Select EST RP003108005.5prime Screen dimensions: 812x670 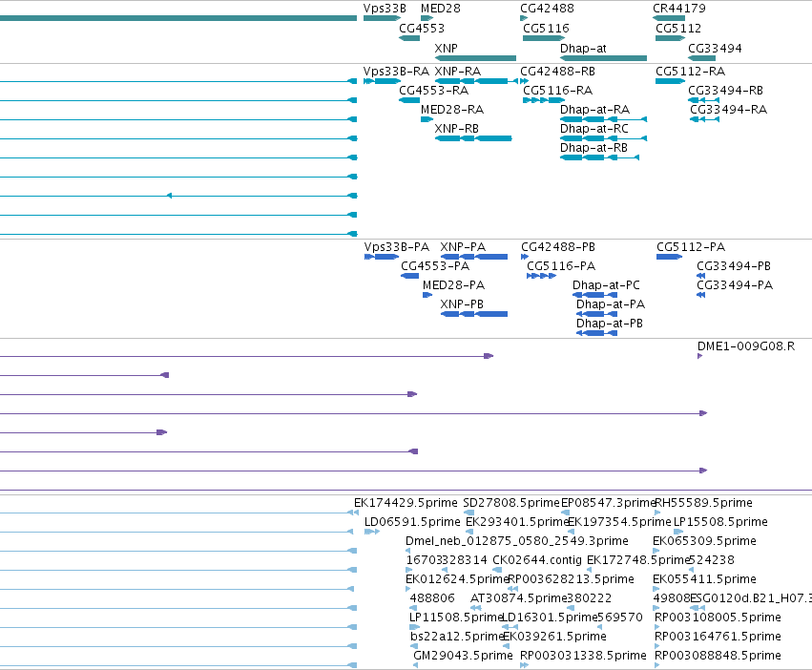point(718,618)
